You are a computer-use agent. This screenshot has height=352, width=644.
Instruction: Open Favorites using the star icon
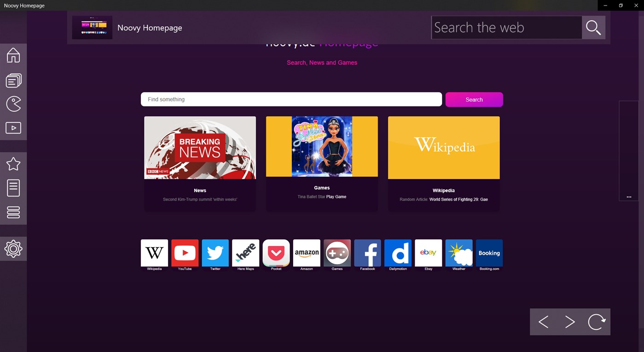click(13, 163)
